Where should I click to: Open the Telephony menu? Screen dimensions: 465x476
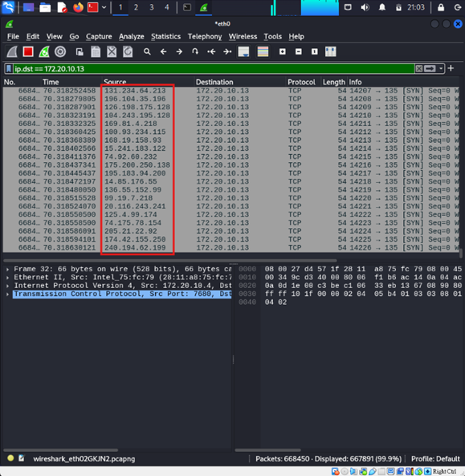coord(205,37)
